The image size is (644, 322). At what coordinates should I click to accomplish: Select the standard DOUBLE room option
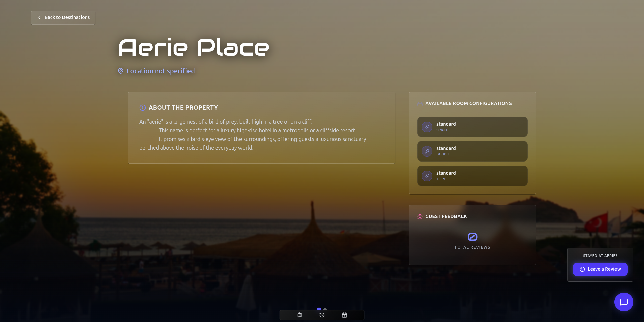(x=472, y=151)
